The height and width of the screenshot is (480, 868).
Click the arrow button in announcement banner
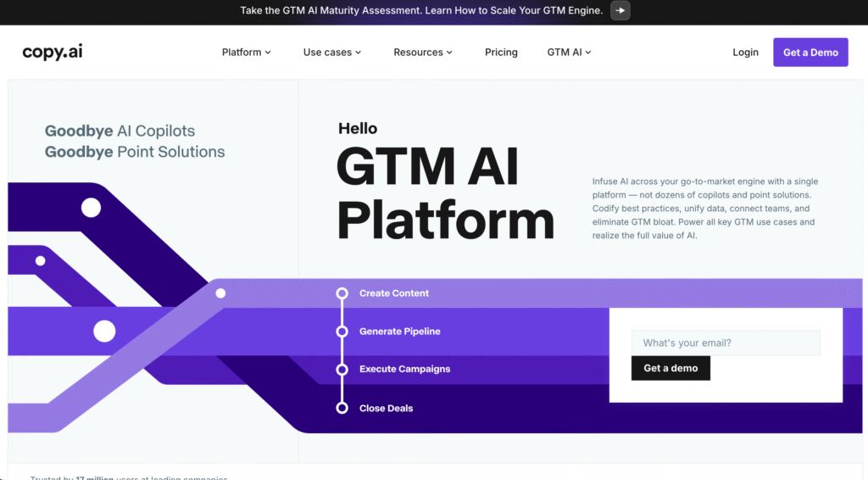[x=620, y=10]
